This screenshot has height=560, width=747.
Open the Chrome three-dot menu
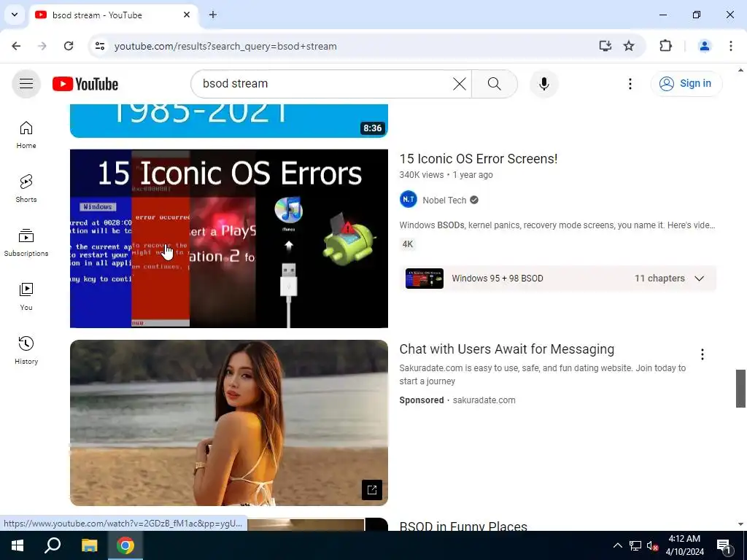point(730,46)
